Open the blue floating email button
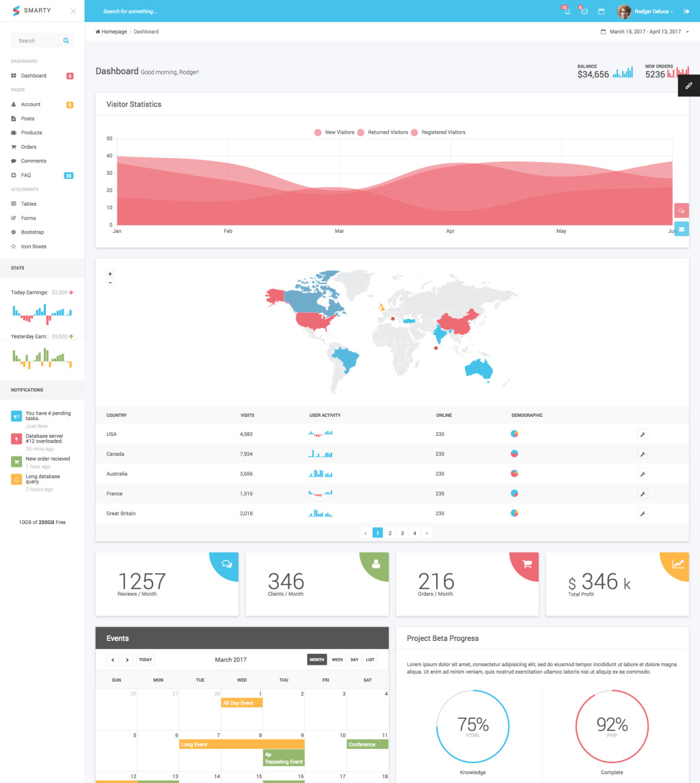Viewport: 700px width, 783px height. click(682, 228)
